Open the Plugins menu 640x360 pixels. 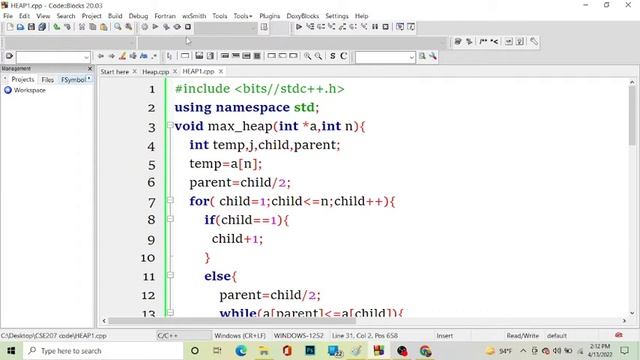269,16
